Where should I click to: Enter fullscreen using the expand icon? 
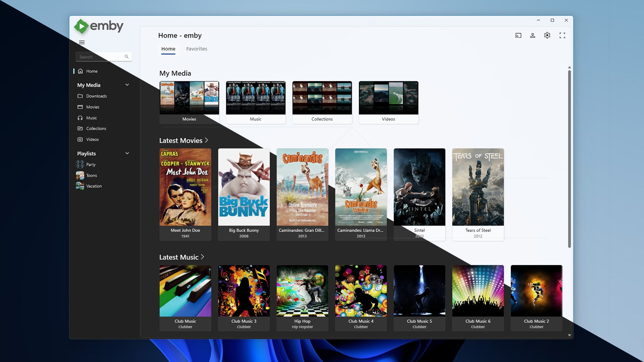pyautogui.click(x=562, y=35)
